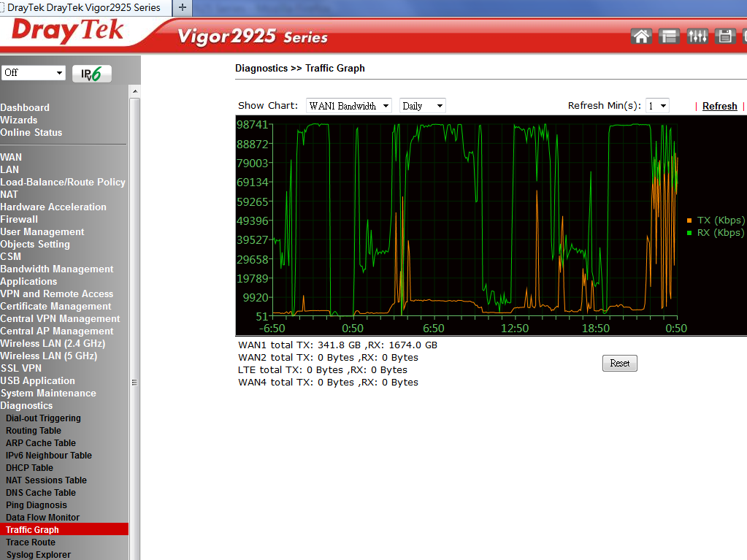Screen dimensions: 747x560
Task: Open Bandwidth Management menu
Action: [x=57, y=269]
